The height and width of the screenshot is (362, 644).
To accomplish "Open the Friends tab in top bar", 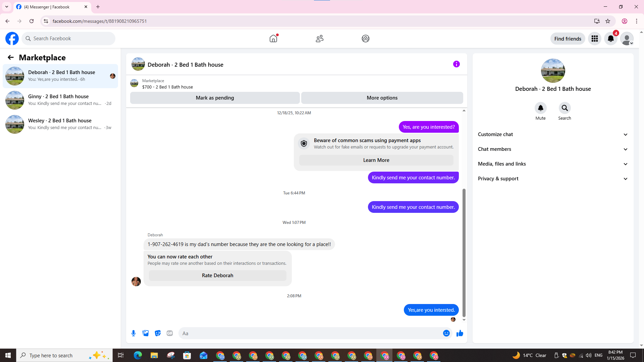I will point(319,39).
